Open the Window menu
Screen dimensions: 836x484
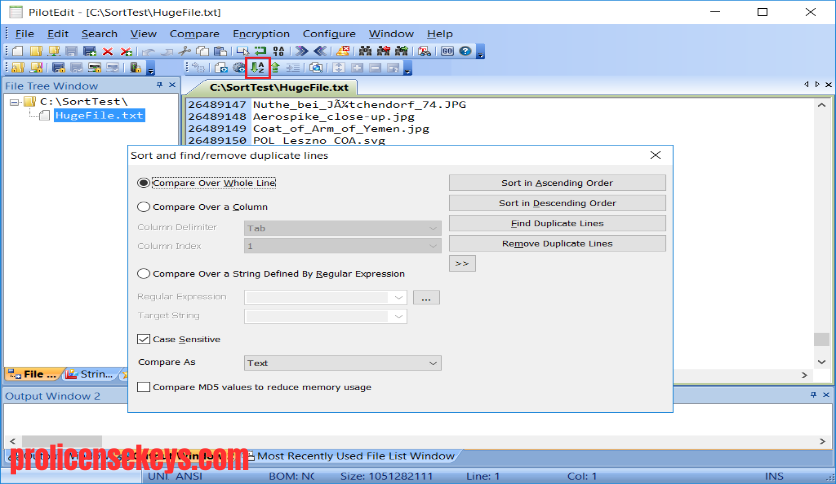391,34
